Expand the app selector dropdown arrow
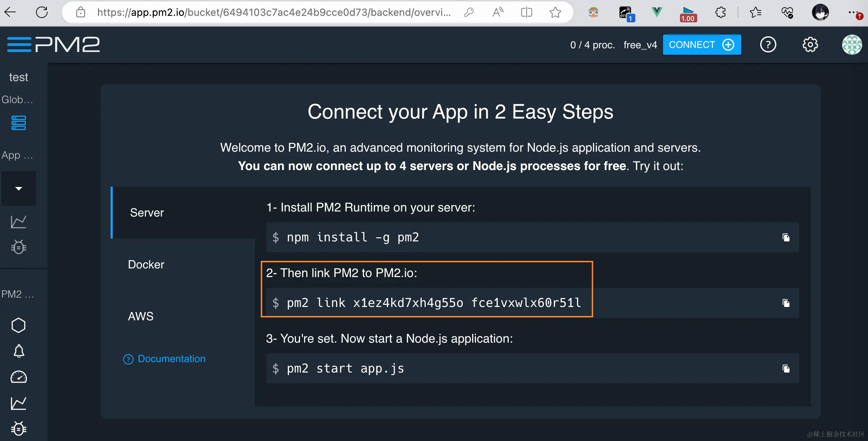This screenshot has width=868, height=441. (x=19, y=188)
